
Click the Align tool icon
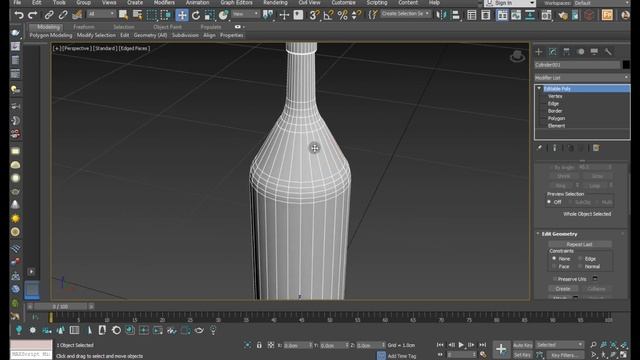click(456, 16)
